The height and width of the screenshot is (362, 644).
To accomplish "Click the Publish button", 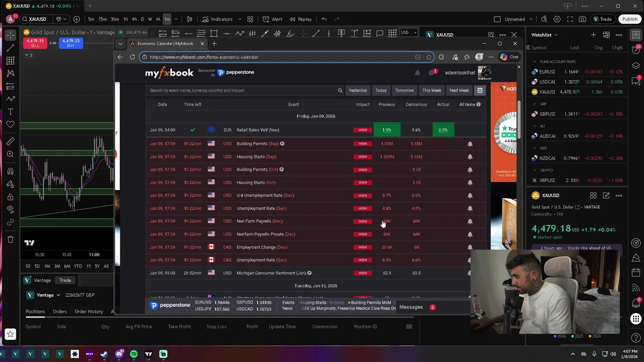I will click(629, 19).
